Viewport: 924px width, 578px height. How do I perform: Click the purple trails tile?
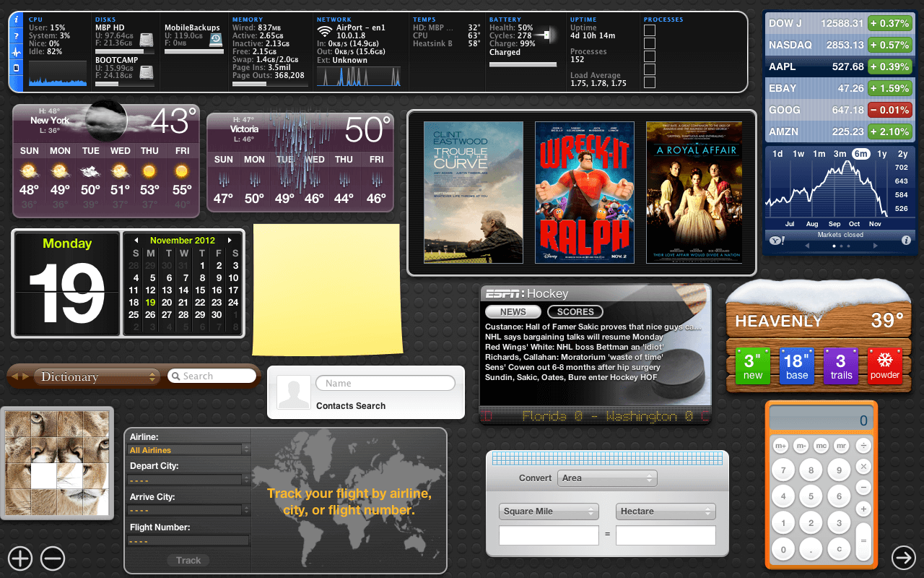(841, 366)
